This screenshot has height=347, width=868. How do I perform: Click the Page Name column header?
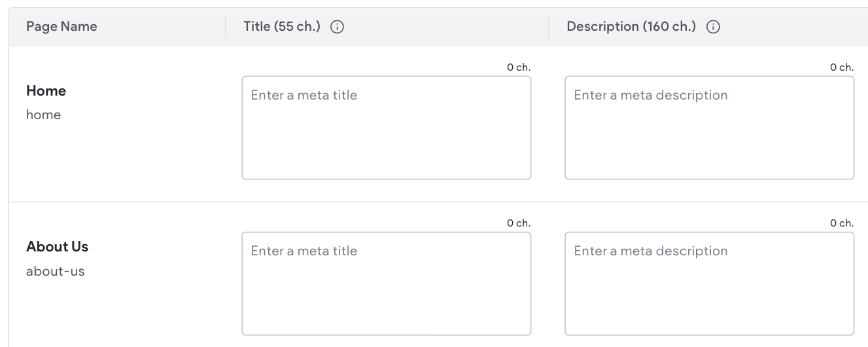point(61,27)
